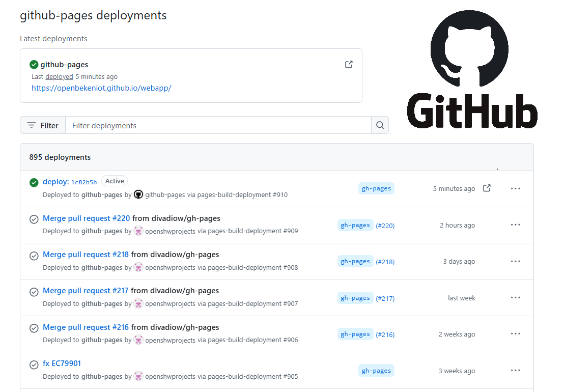564x392 pixels.
Task: Click the Active badge on the latest deployment
Action: pos(114,181)
